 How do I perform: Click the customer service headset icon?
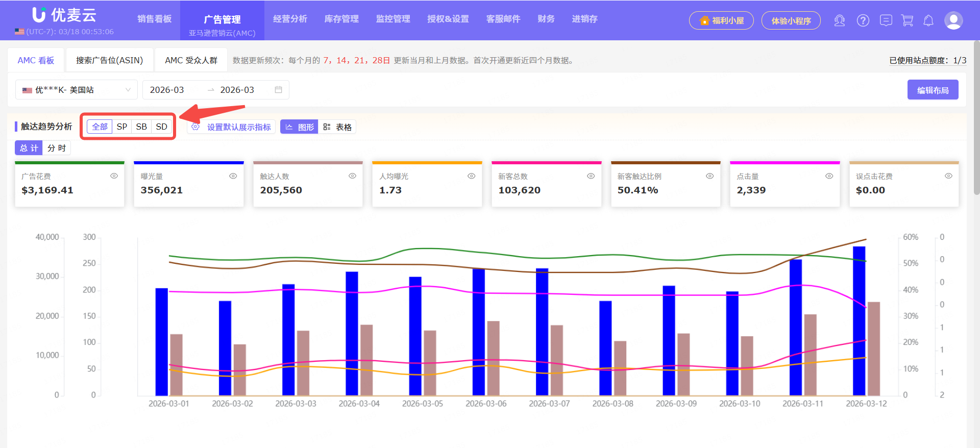pyautogui.click(x=839, y=20)
